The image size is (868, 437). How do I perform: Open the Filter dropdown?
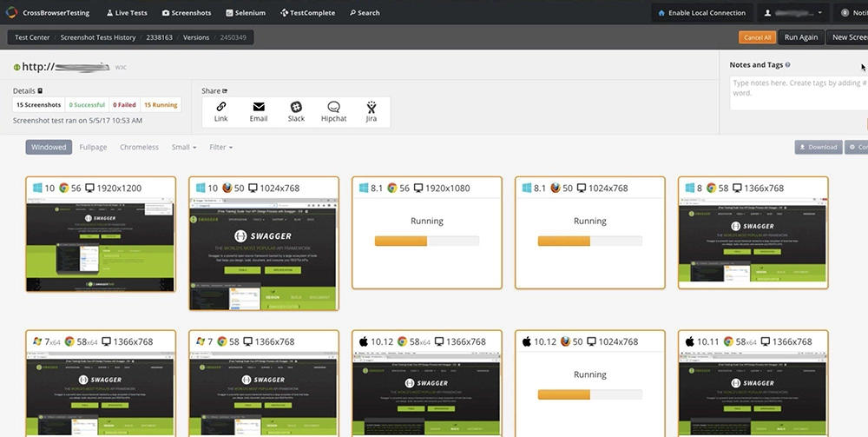click(220, 147)
